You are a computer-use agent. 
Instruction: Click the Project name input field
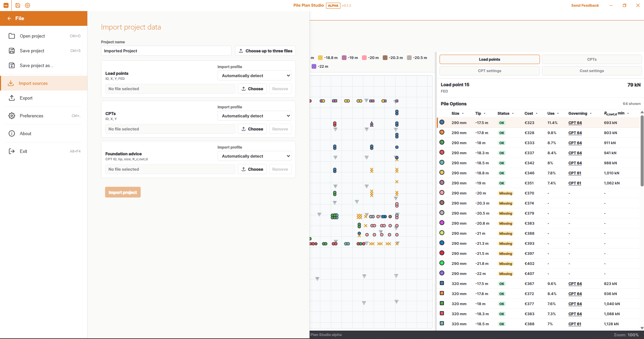click(x=166, y=51)
